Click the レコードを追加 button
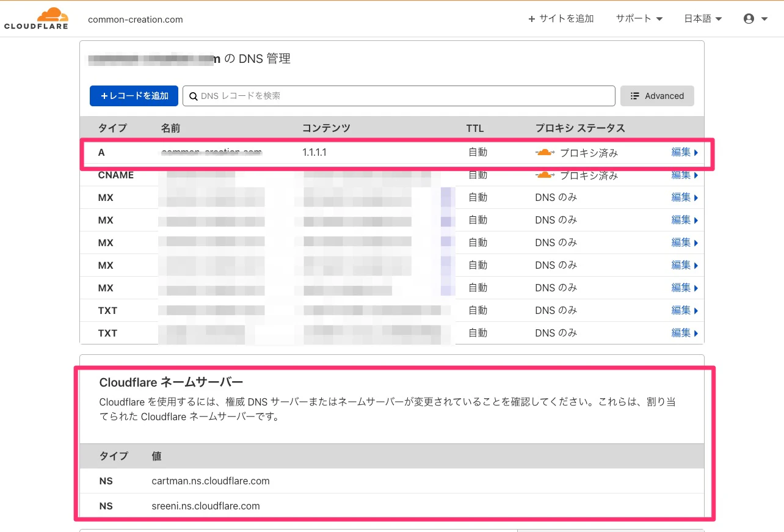Viewport: 784px width, 532px height. coord(134,96)
